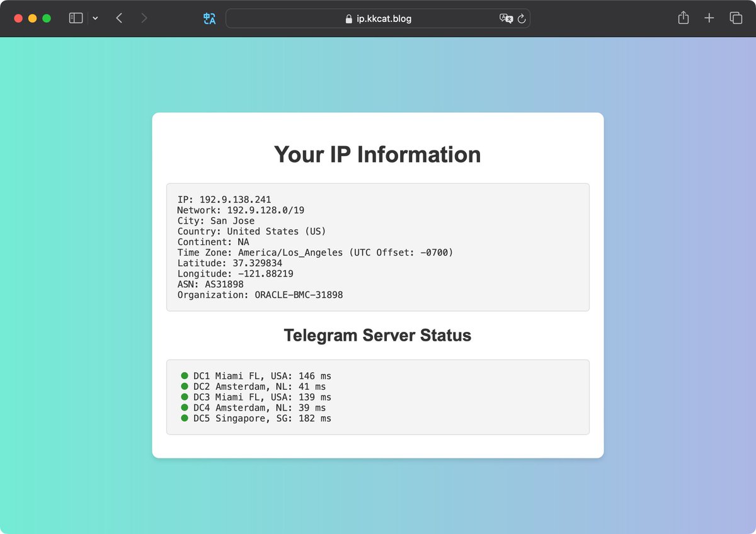
Task: Click the DC4 Amsterdam 39 ms row
Action: (x=253, y=407)
